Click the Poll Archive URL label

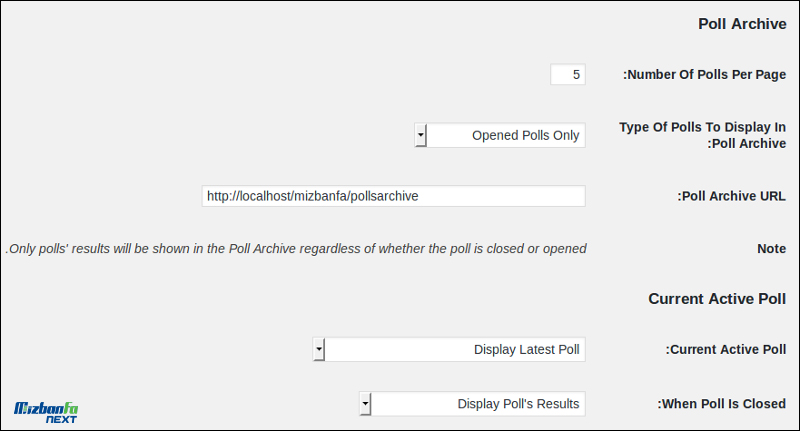pos(731,196)
